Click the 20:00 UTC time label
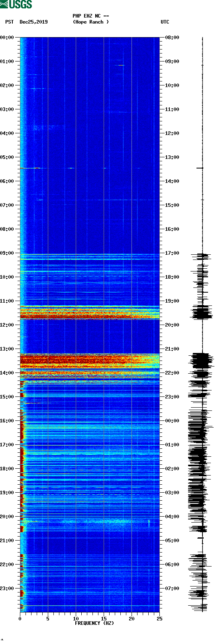 click(x=172, y=325)
